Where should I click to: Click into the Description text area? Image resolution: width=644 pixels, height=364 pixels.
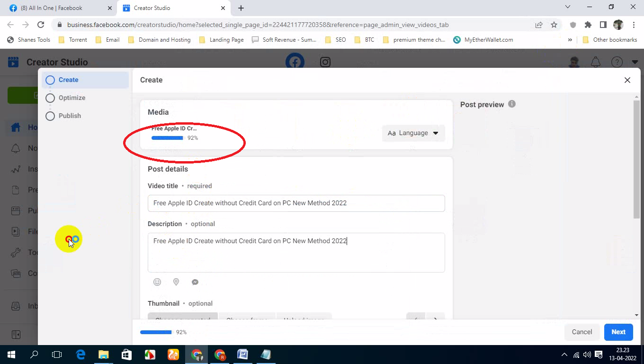point(296,252)
